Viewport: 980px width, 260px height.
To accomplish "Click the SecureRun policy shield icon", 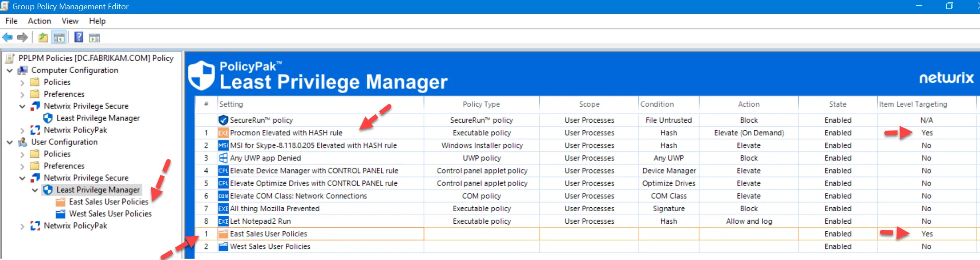I will (223, 120).
